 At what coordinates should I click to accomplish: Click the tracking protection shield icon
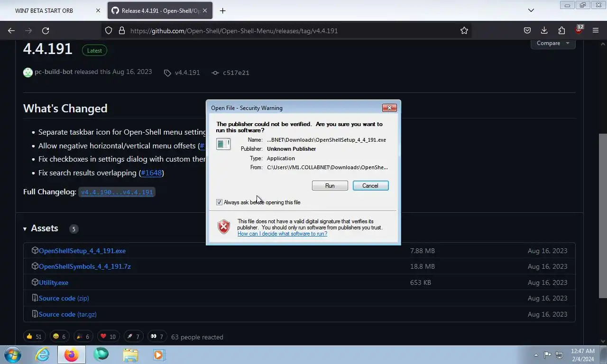[x=109, y=30]
